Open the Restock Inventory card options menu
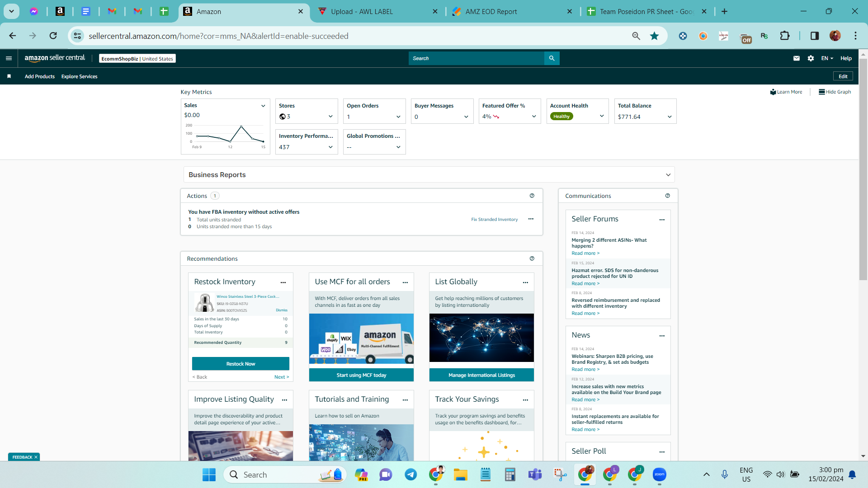 point(283,282)
